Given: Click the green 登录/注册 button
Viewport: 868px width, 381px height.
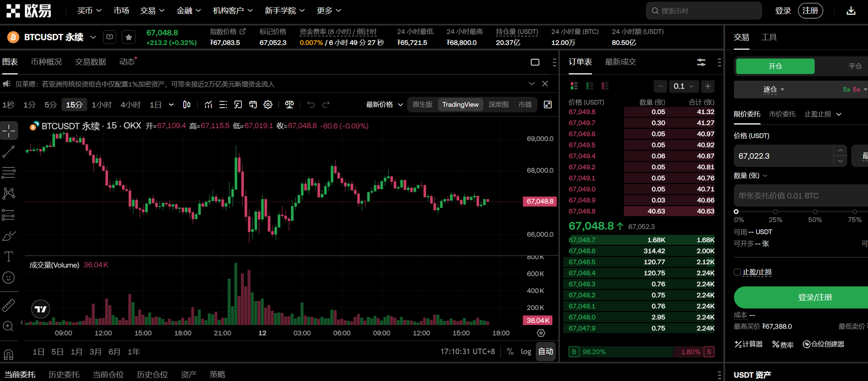Looking at the screenshot, I should pyautogui.click(x=814, y=297).
